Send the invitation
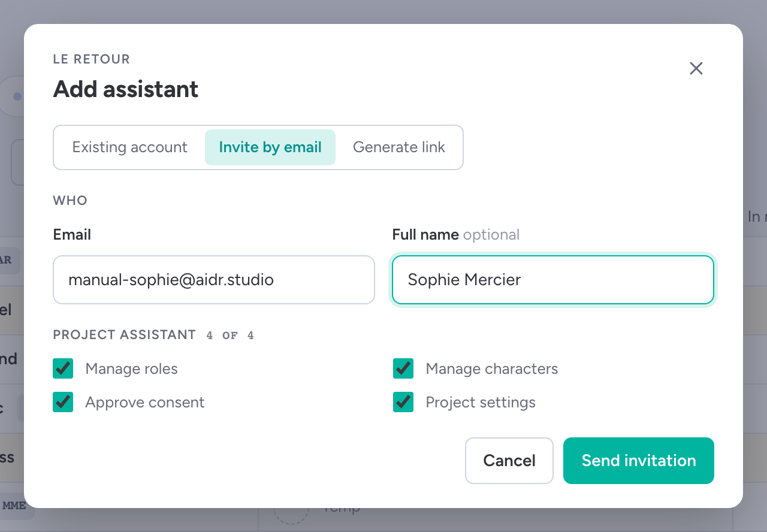 point(639,461)
